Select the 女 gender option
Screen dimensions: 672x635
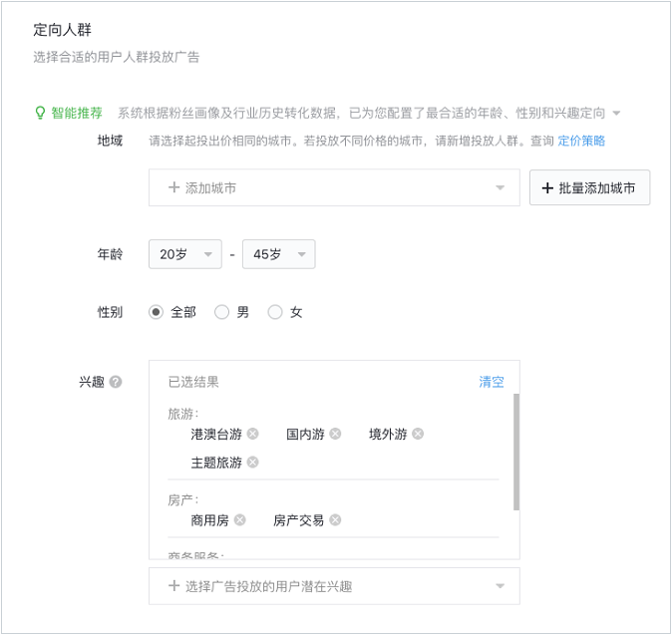[x=275, y=312]
